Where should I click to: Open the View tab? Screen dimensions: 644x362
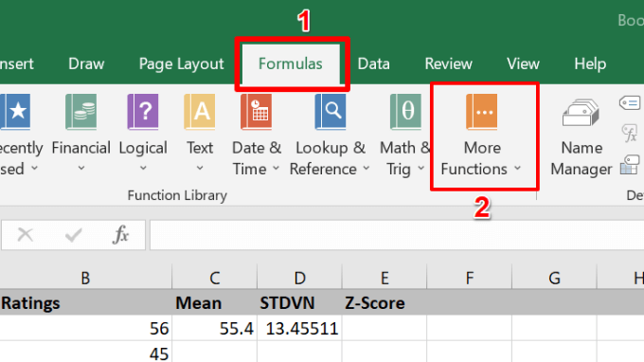[523, 63]
